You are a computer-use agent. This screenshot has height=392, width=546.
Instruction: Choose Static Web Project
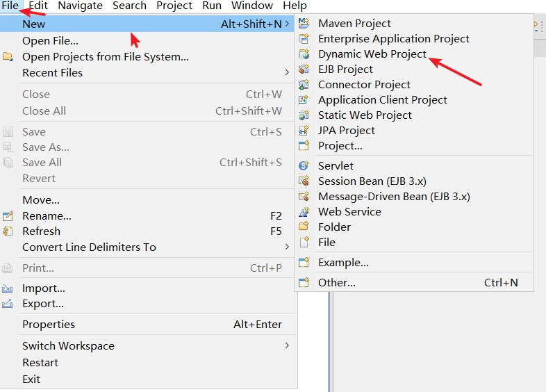tap(365, 115)
